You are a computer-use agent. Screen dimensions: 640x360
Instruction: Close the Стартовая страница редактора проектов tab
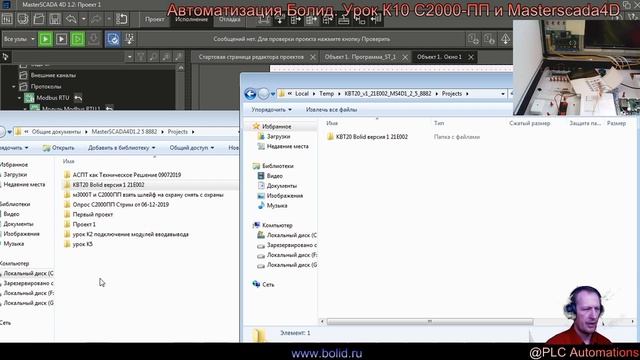[313, 57]
